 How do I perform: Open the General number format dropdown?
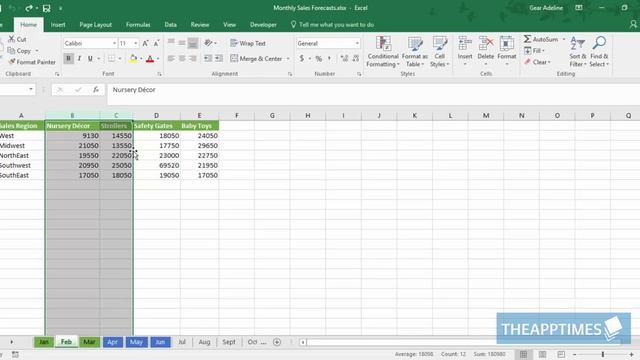coord(357,43)
